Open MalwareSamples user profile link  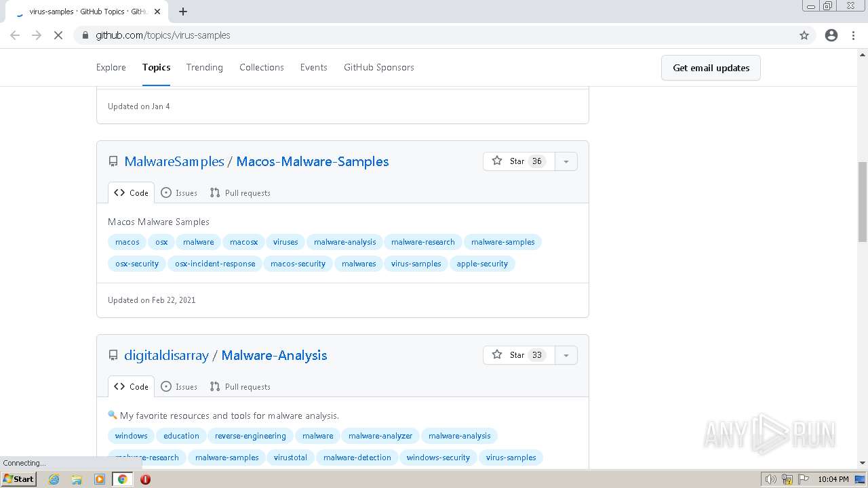(174, 161)
